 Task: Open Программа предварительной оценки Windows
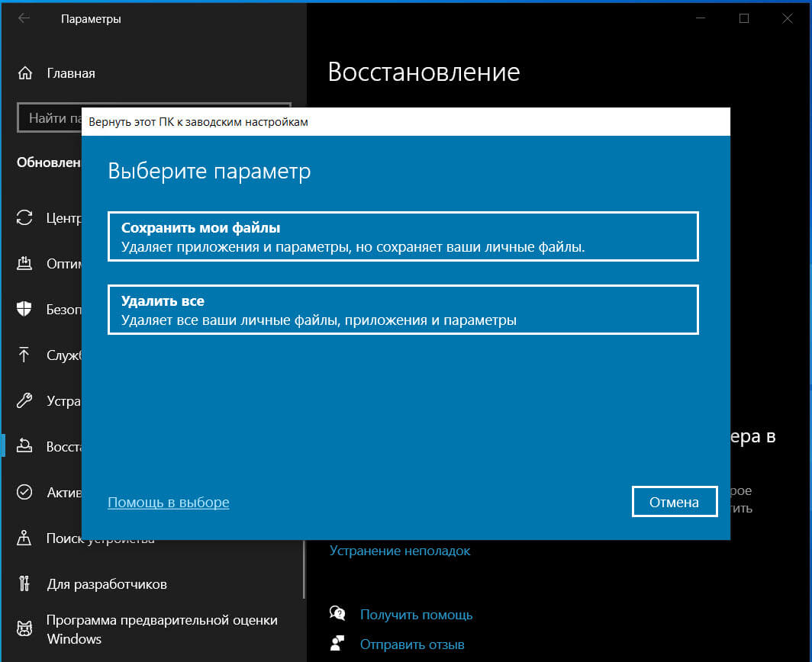pos(162,629)
